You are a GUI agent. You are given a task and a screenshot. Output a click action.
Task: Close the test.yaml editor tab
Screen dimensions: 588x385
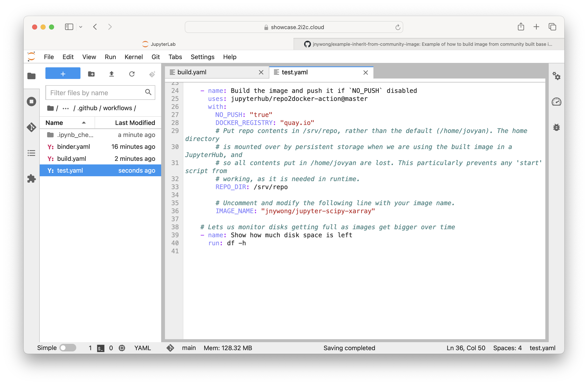click(x=365, y=72)
